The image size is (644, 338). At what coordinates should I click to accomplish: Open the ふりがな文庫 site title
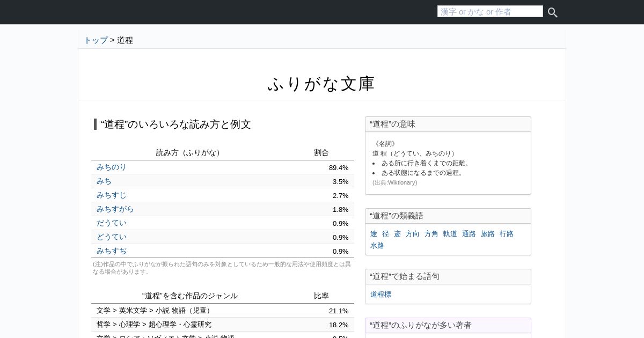pyautogui.click(x=321, y=84)
